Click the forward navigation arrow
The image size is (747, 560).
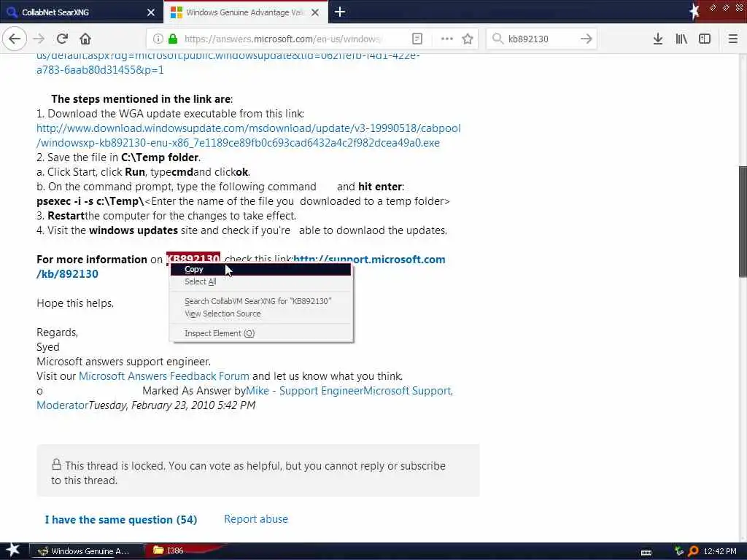pyautogui.click(x=39, y=39)
